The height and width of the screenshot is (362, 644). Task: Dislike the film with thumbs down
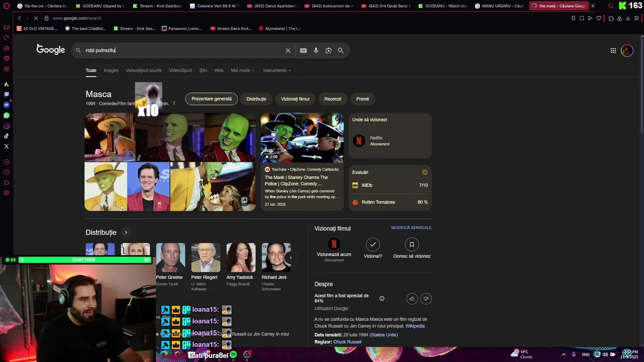(426, 299)
